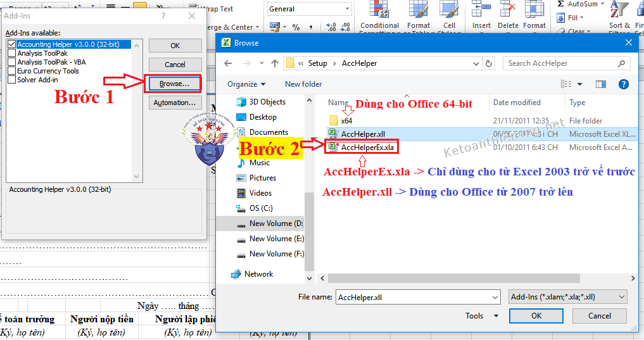
Task: Increase decimal places in Excel ribbon
Action: point(331,27)
